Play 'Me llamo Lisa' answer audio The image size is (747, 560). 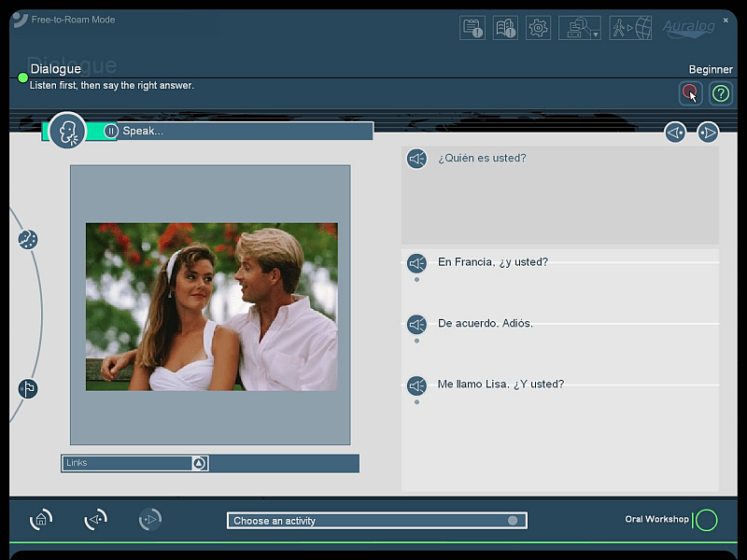point(416,385)
